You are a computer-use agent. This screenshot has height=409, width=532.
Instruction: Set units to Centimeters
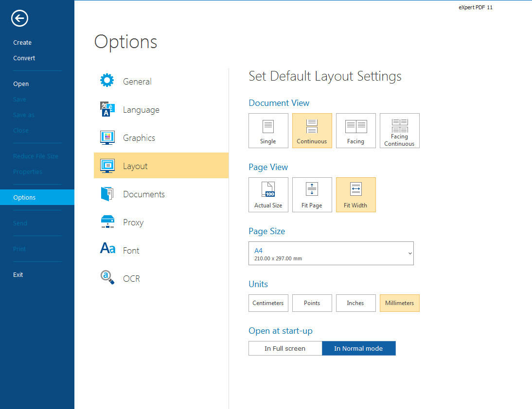tap(268, 303)
